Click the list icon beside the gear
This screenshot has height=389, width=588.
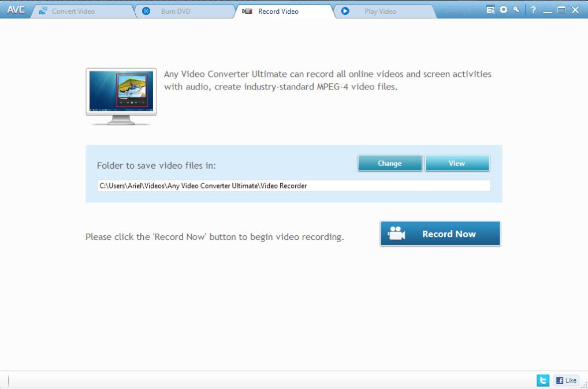(490, 10)
